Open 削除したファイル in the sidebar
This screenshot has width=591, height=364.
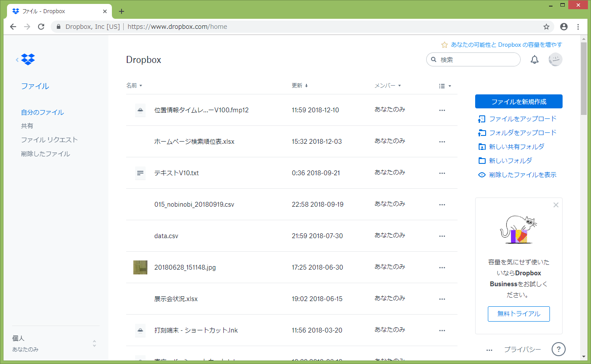click(x=45, y=154)
